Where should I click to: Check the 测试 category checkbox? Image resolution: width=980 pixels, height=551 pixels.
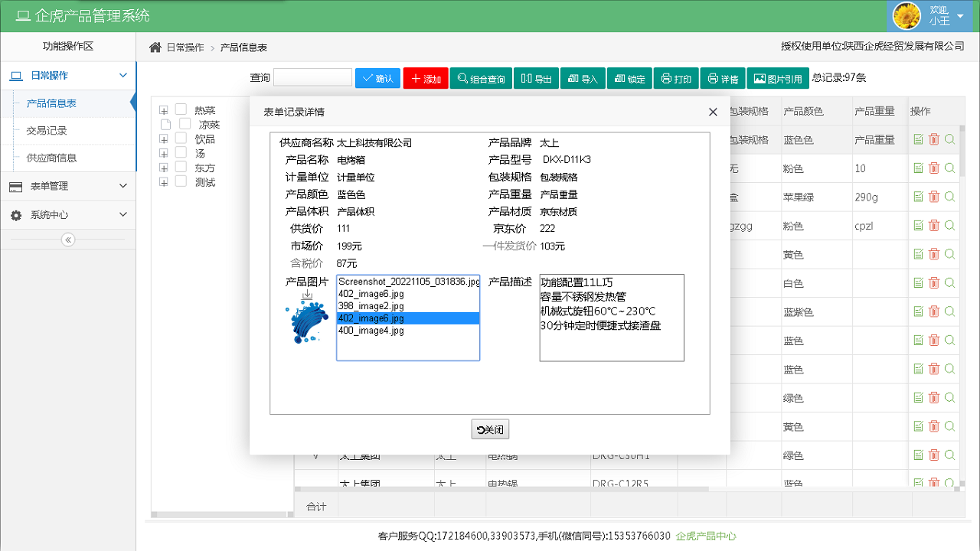[181, 182]
